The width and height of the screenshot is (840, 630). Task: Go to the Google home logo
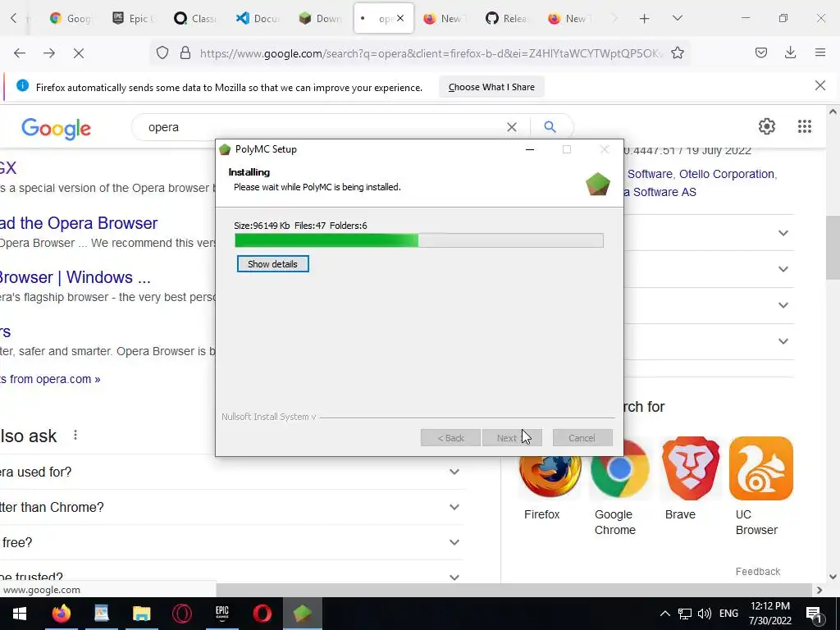(x=57, y=128)
